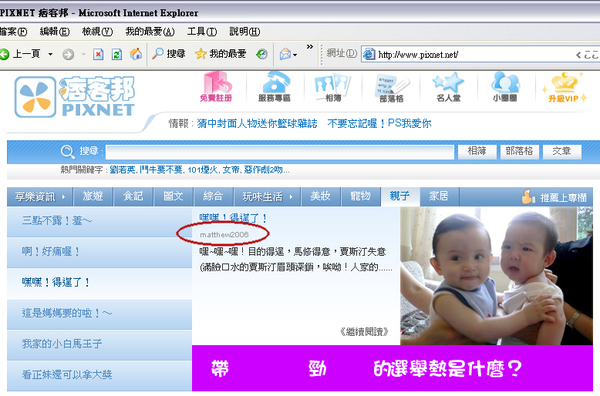The image size is (600, 396).
Task: Click the address bar URL field
Action: pyautogui.click(x=480, y=55)
